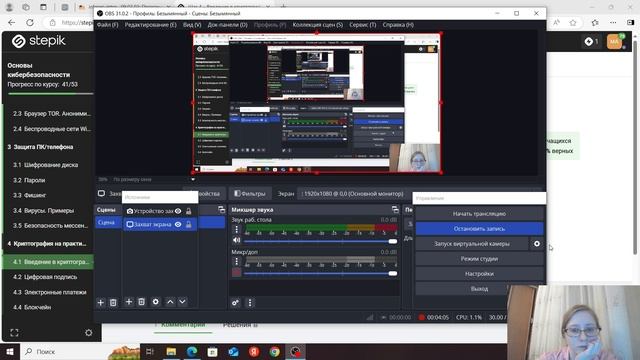This screenshot has height=360, width=640.
Task: Click Запуск виртуальной камеры button
Action: pos(471,244)
